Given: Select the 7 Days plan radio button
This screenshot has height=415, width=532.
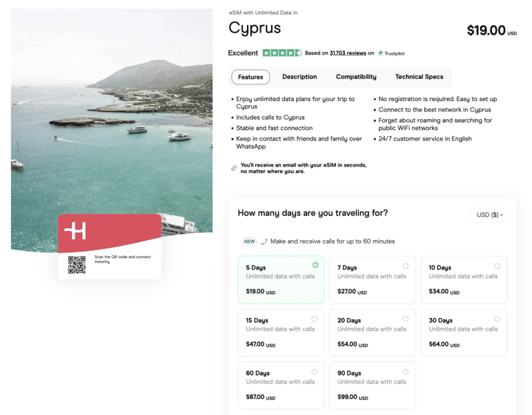Looking at the screenshot, I should click(405, 266).
